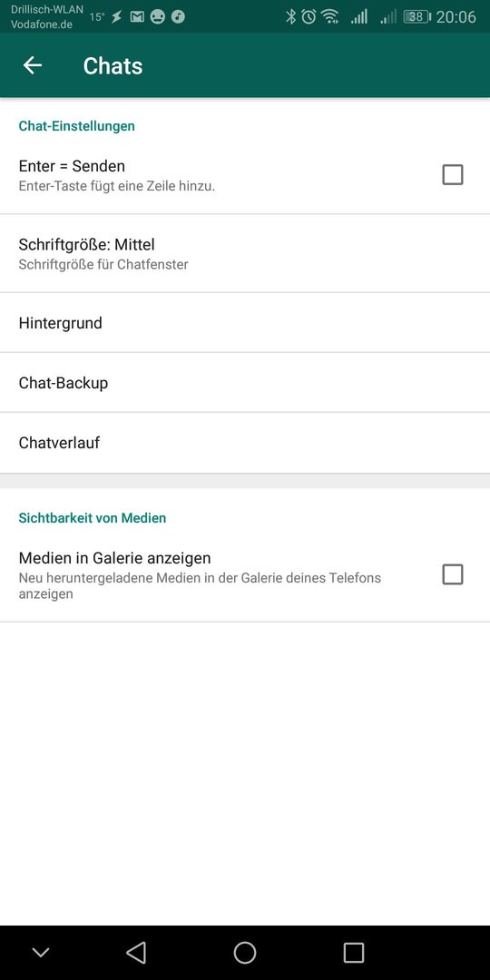Tap Medien in Galerie anzeigen label
The width and height of the screenshot is (490, 980).
(x=115, y=557)
